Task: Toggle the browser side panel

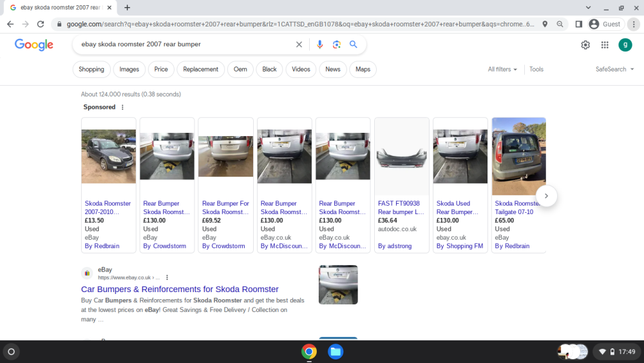Action: tap(579, 25)
